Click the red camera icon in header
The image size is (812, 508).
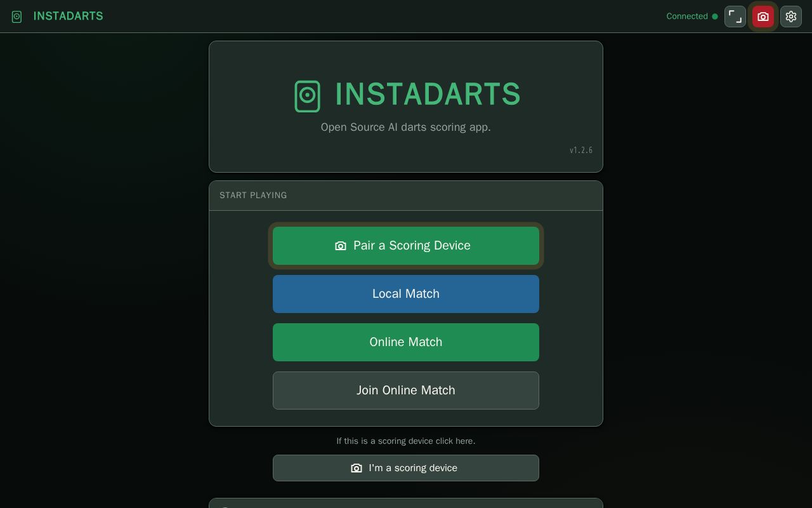pos(763,17)
